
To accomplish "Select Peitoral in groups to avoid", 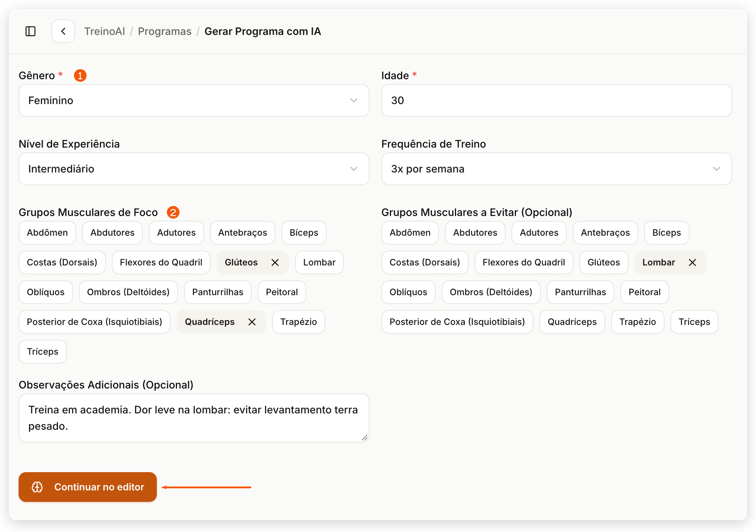I will [x=644, y=292].
